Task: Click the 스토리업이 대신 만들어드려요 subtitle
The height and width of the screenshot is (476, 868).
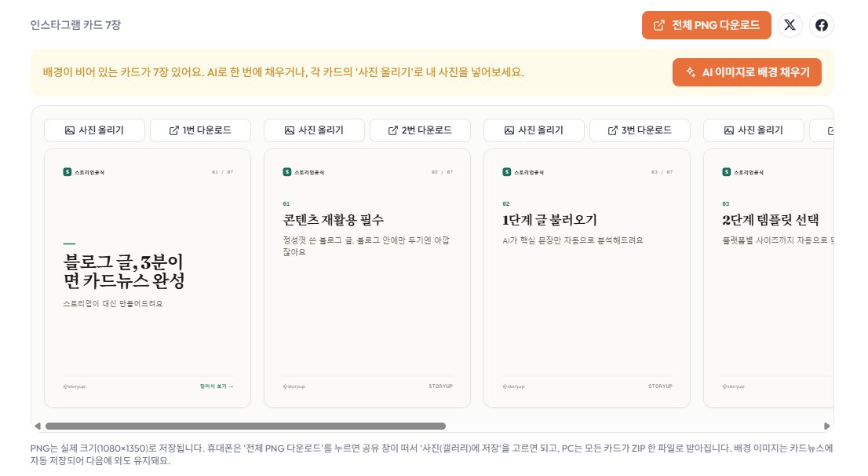Action: coord(113,304)
